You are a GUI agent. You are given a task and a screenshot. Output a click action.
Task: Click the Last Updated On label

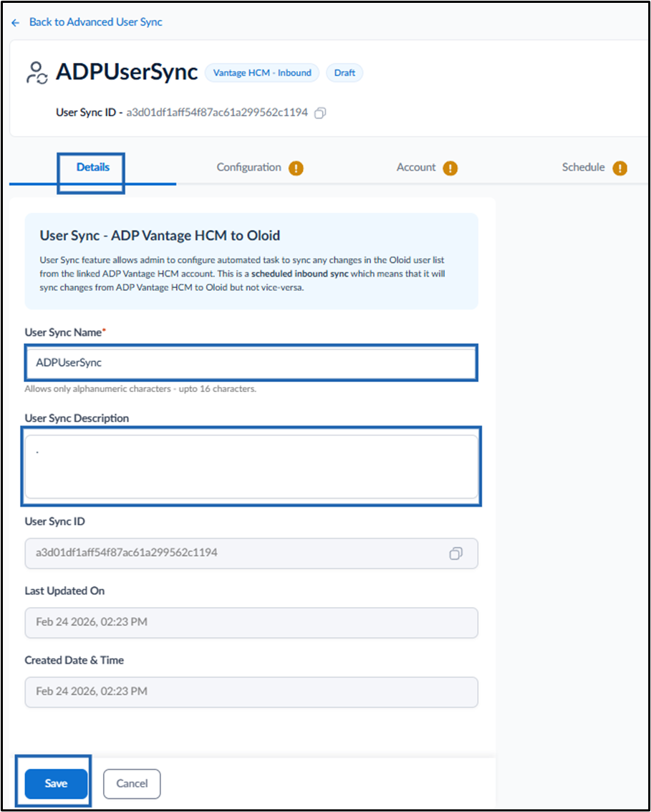click(64, 591)
